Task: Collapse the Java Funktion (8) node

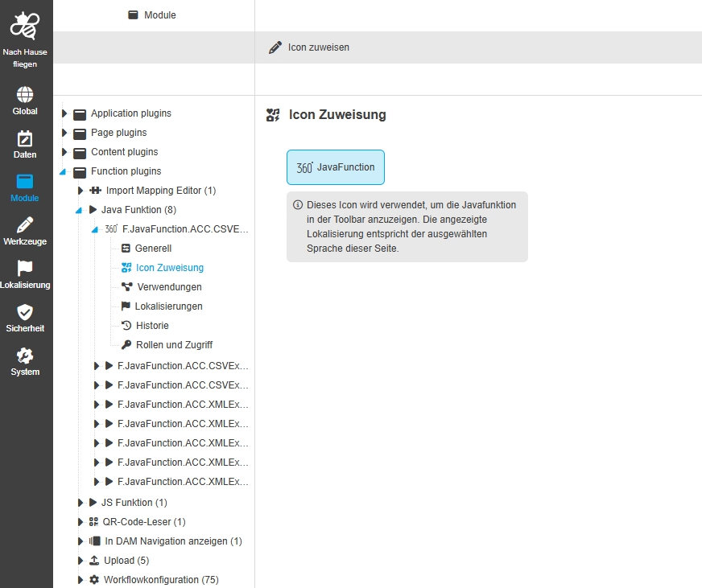Action: pos(79,210)
